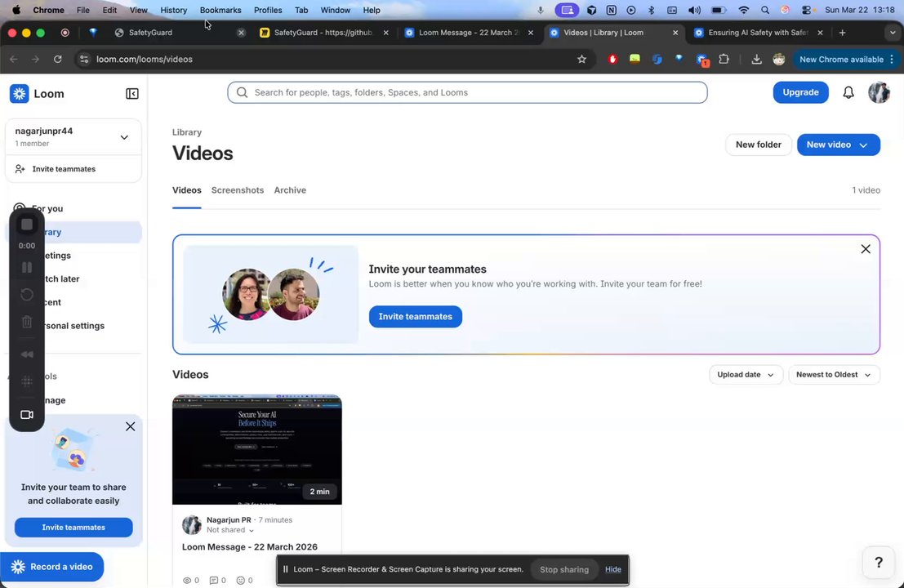Collapse the Loom sidebar panel icon
Screen dimensions: 904x588
pos(132,93)
